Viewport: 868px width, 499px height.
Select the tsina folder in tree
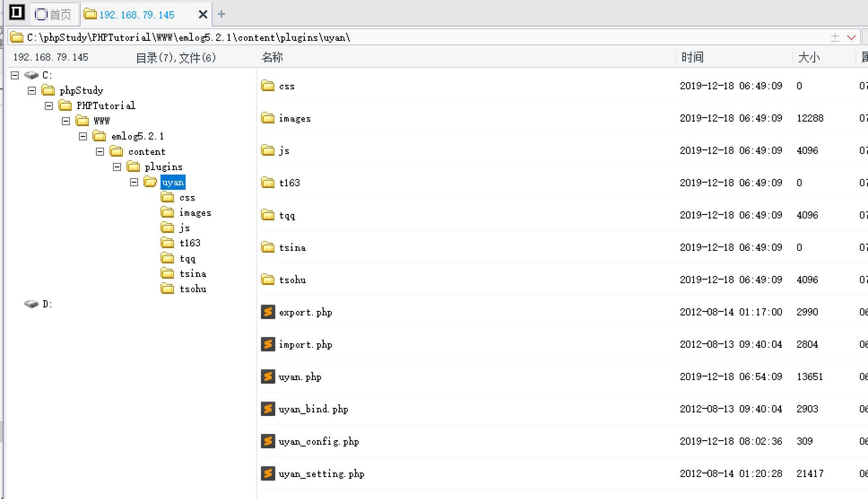pos(193,274)
